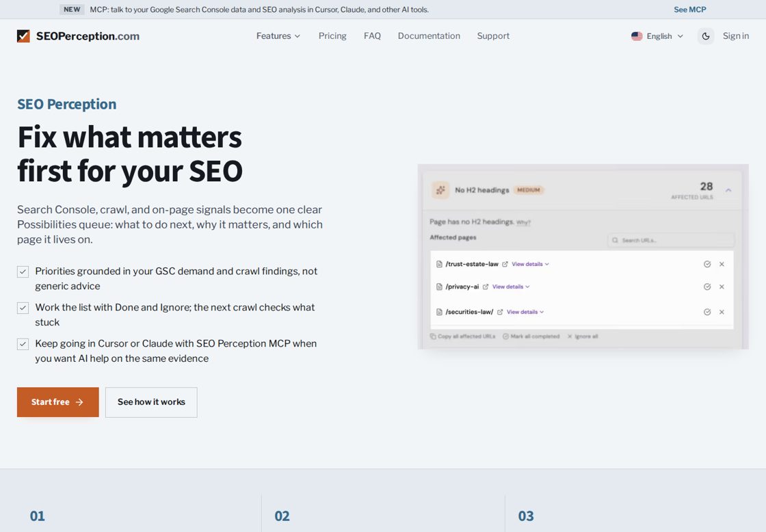Image resolution: width=766 pixels, height=532 pixels.
Task: Click the SEO Perception blue subheading
Action: [x=67, y=104]
